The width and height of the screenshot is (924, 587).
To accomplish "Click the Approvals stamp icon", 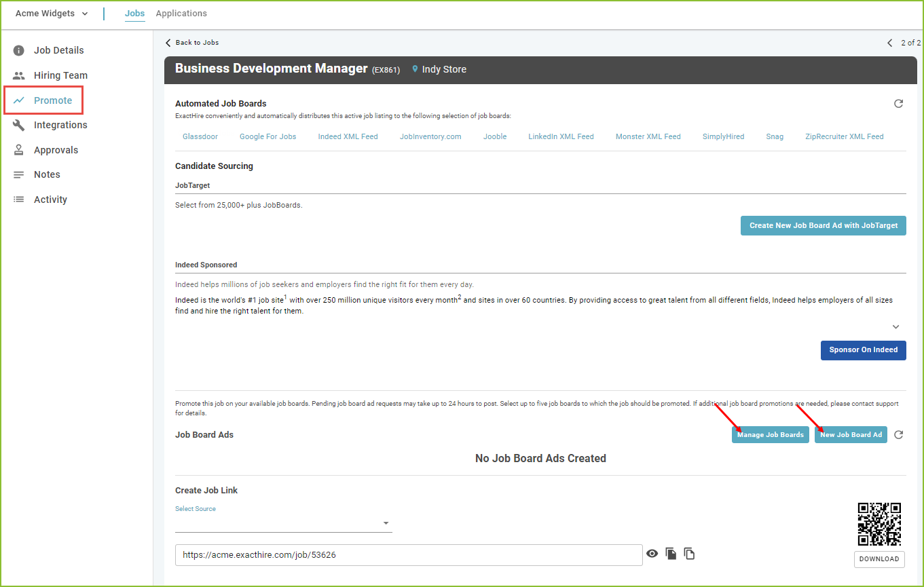I will click(19, 150).
